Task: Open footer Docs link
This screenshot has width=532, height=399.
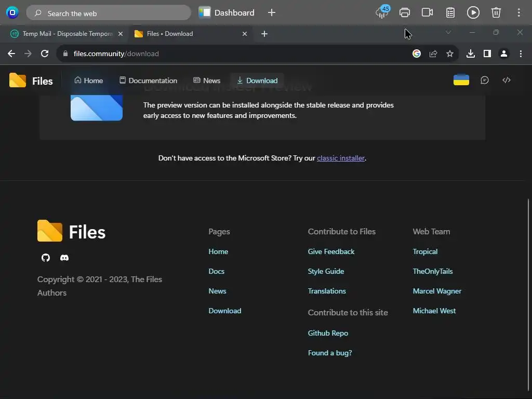Action: point(216,271)
